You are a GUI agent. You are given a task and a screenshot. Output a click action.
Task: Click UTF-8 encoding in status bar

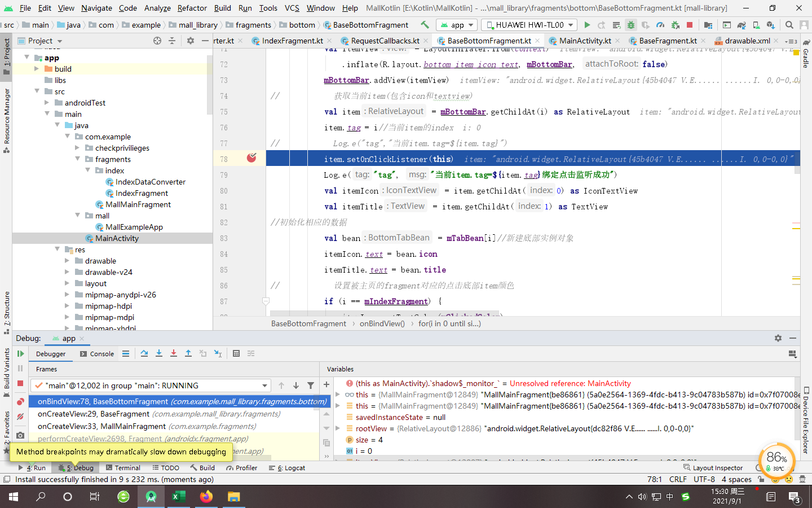[x=704, y=479]
